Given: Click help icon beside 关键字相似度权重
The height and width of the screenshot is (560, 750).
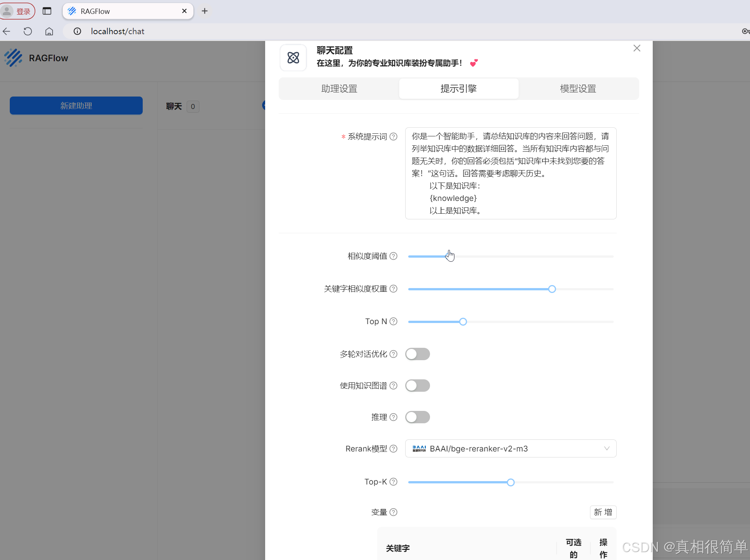Looking at the screenshot, I should point(393,289).
